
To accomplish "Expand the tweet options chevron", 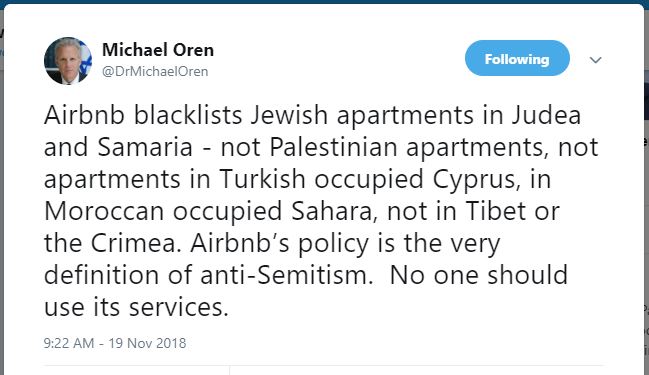I will (595, 60).
